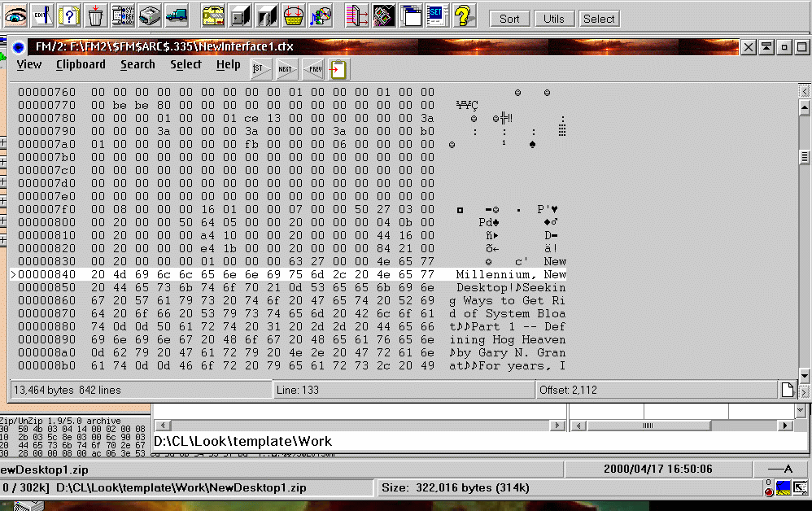This screenshot has width=812, height=511.
Task: Click the NEXT match arrow button
Action: click(x=286, y=69)
